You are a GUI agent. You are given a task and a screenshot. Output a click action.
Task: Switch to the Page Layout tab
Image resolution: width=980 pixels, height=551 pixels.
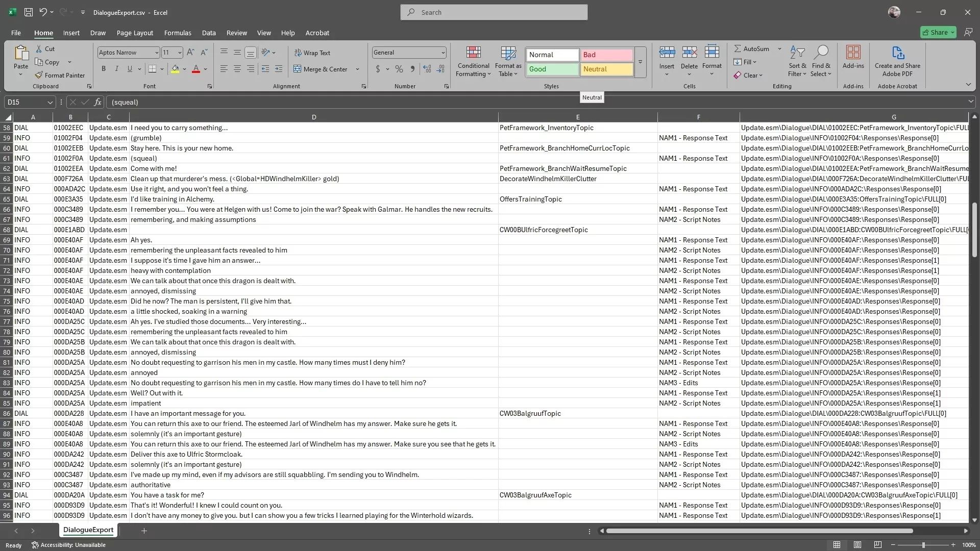tap(135, 33)
